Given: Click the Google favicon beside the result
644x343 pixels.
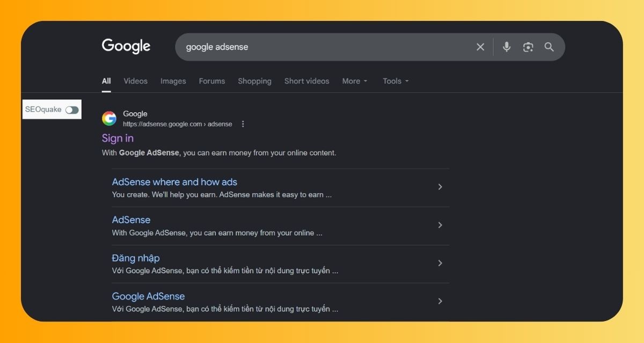Looking at the screenshot, I should click(109, 118).
